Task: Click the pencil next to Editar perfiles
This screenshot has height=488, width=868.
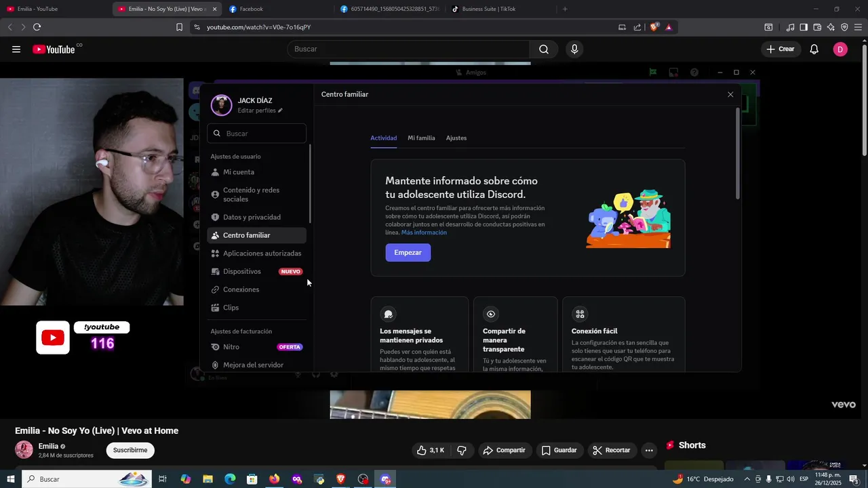Action: pyautogui.click(x=280, y=110)
